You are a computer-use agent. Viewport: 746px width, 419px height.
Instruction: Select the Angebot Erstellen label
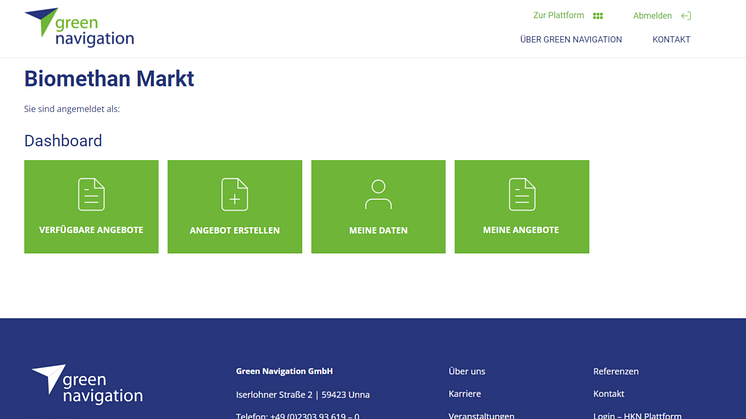[234, 230]
